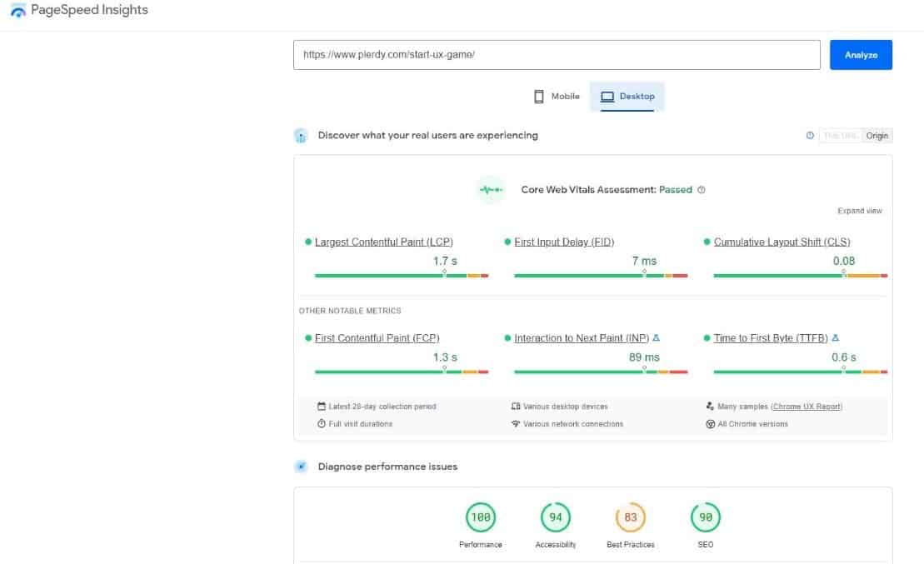The width and height of the screenshot is (924, 564).
Task: Open the help tooltip beside Passed
Action: pyautogui.click(x=701, y=189)
